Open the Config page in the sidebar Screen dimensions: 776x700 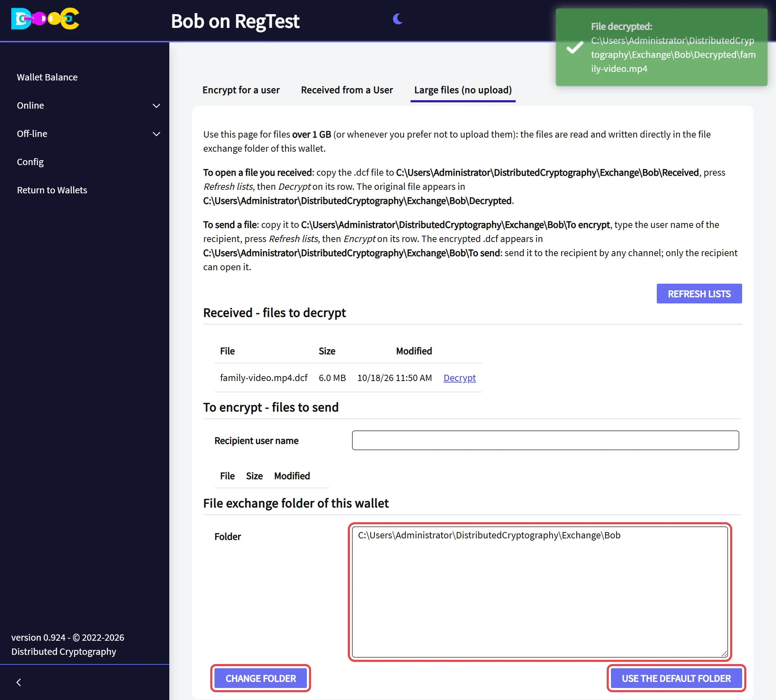[x=30, y=162]
